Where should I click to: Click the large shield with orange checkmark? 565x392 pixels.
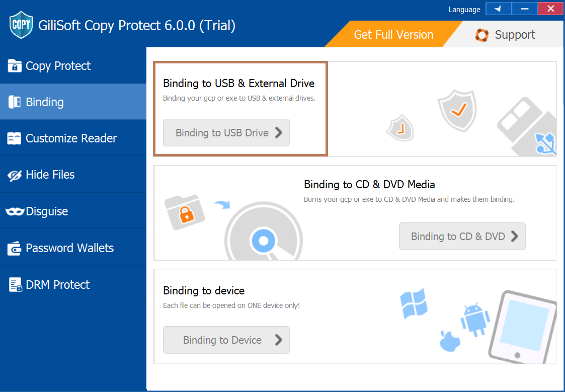[x=458, y=110]
